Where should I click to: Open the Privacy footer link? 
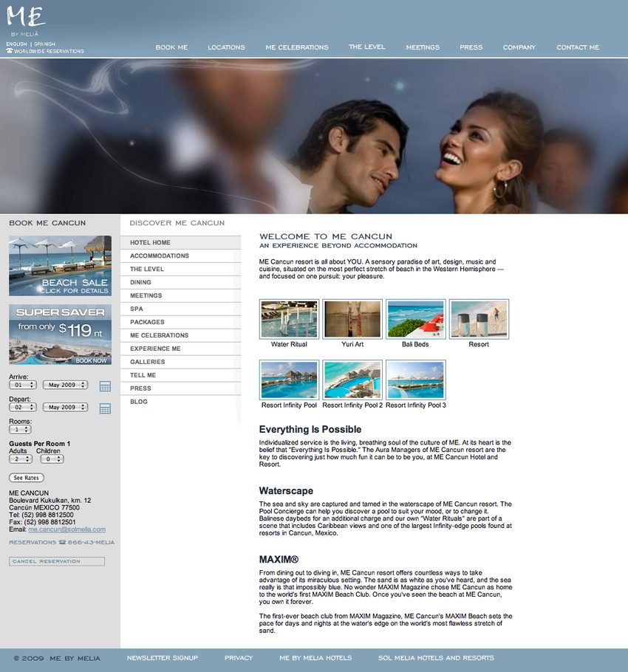239,658
